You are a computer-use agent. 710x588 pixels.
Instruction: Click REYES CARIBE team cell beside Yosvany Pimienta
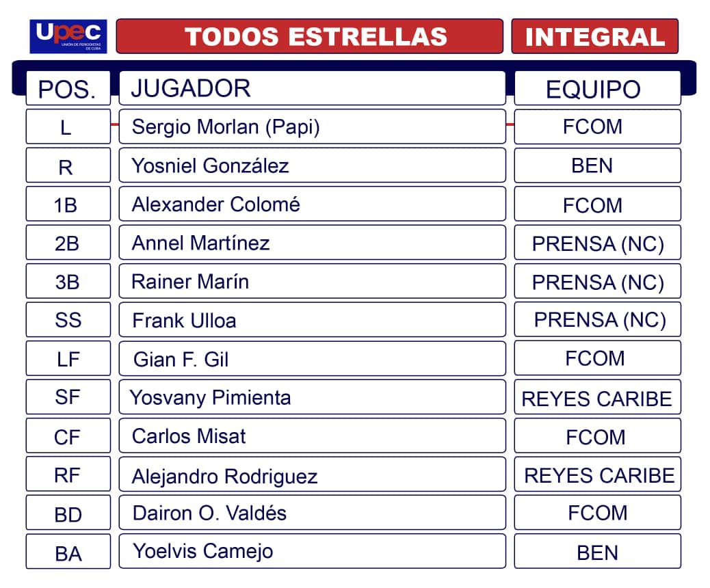[597, 397]
